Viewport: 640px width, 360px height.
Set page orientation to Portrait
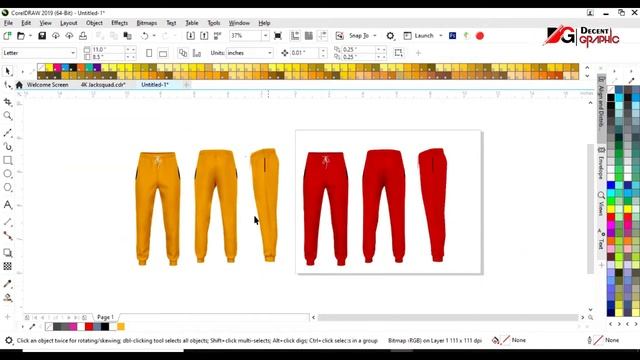coord(149,53)
